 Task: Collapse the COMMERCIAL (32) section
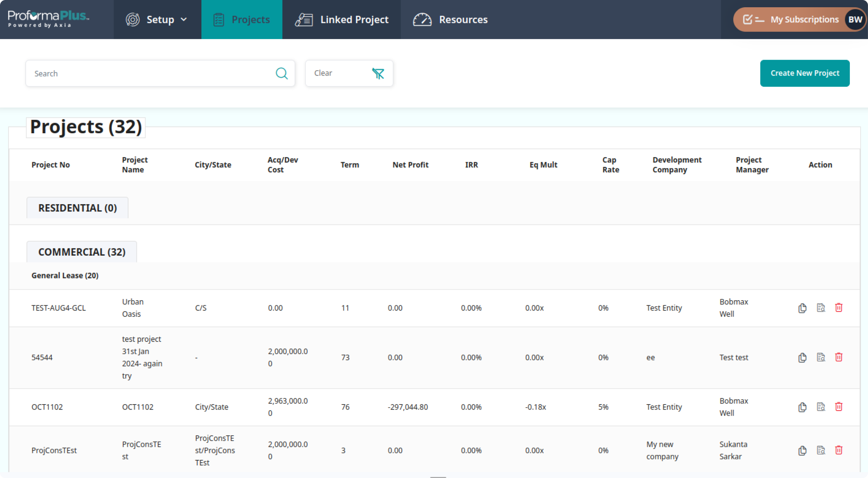click(82, 252)
